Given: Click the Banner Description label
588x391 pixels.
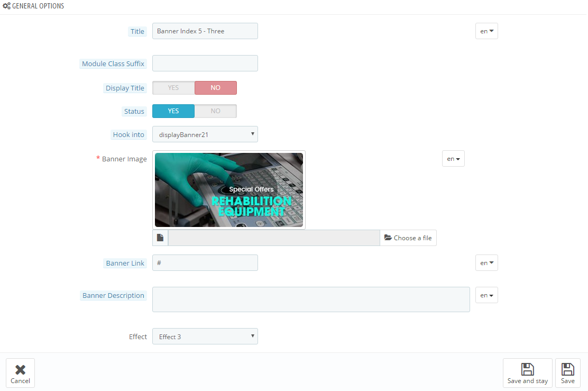Looking at the screenshot, I should point(113,296).
